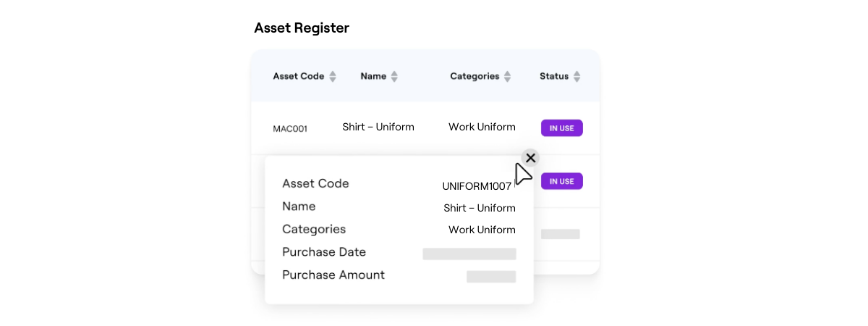The height and width of the screenshot is (326, 868).
Task: Click the Purchase Date placeholder value
Action: (x=469, y=254)
